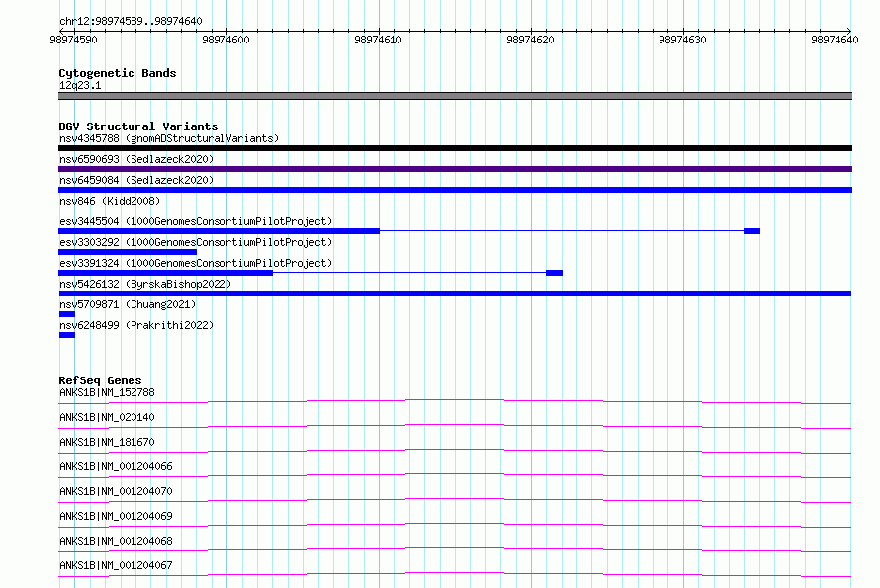Click the Cytogenetic Bands track title
880x588 pixels.
pos(118,73)
